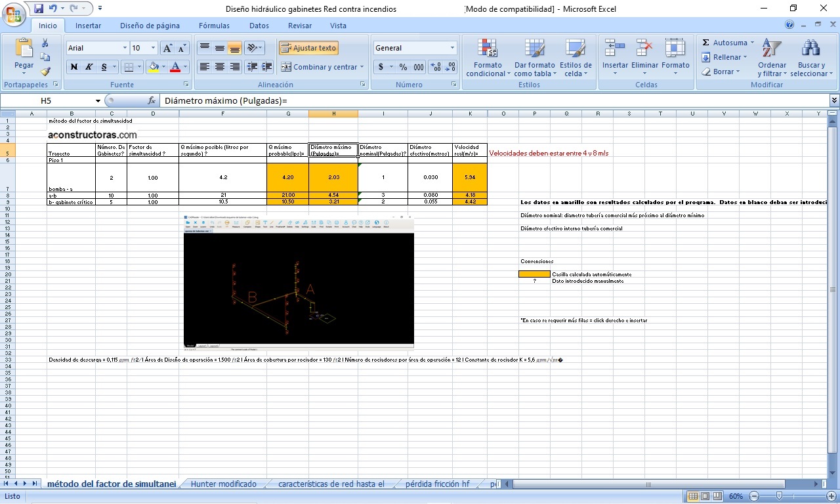The width and height of the screenshot is (840, 504).
Task: Switch to the Datos tab
Action: 259,26
